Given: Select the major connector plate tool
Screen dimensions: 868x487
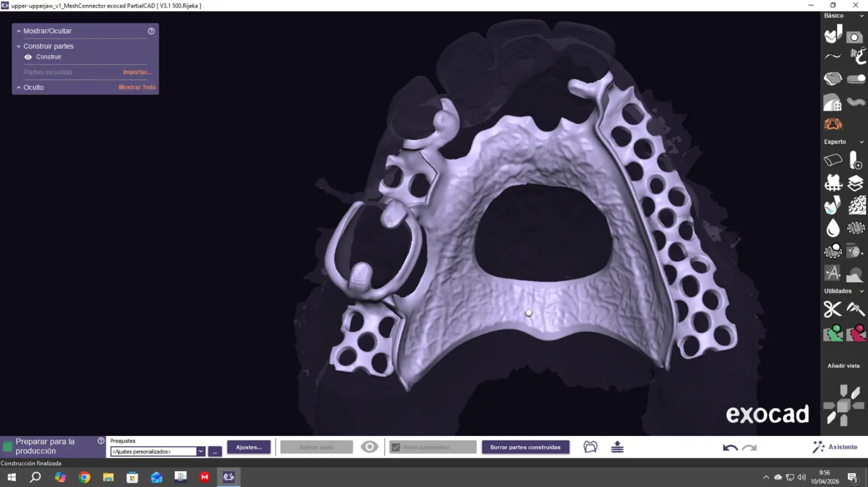Looking at the screenshot, I should click(833, 79).
